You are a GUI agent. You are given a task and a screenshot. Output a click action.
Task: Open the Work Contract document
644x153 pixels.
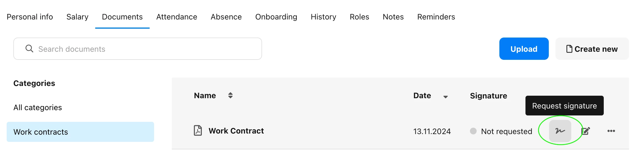[x=236, y=131]
